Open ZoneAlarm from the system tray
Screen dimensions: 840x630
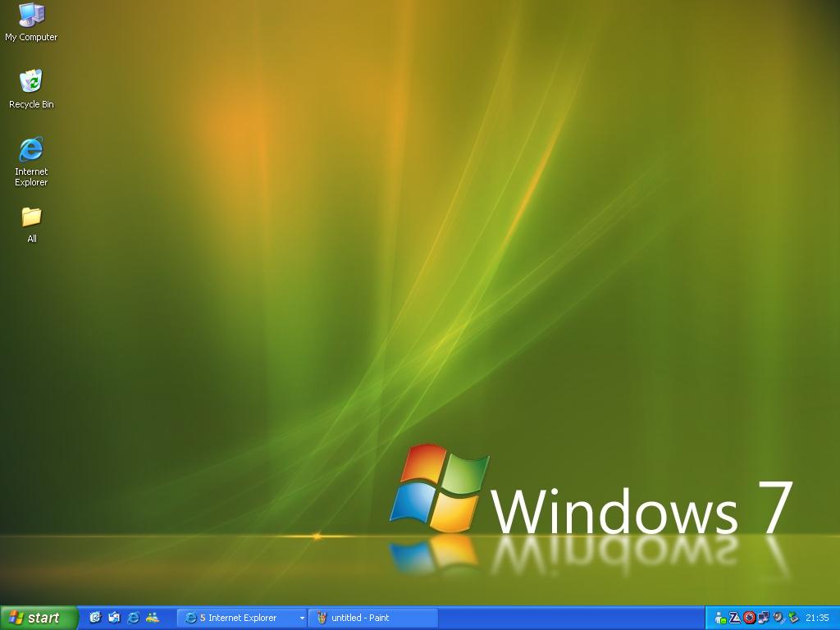735,619
